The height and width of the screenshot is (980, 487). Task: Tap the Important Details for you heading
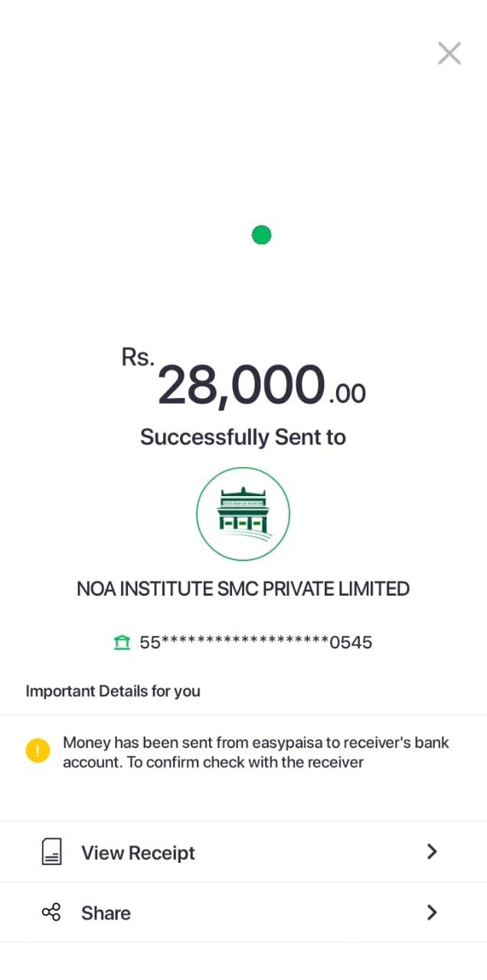tap(113, 691)
